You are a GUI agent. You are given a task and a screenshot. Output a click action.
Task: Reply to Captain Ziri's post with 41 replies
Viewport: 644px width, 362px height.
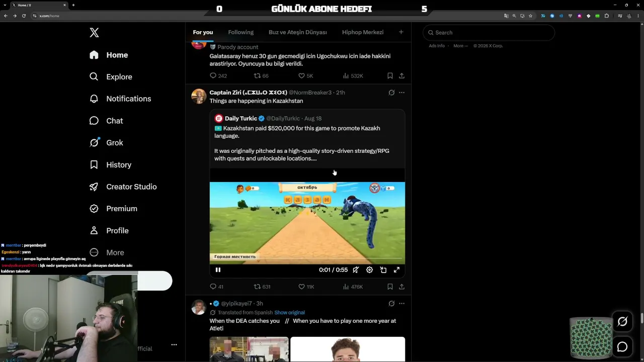click(216, 287)
